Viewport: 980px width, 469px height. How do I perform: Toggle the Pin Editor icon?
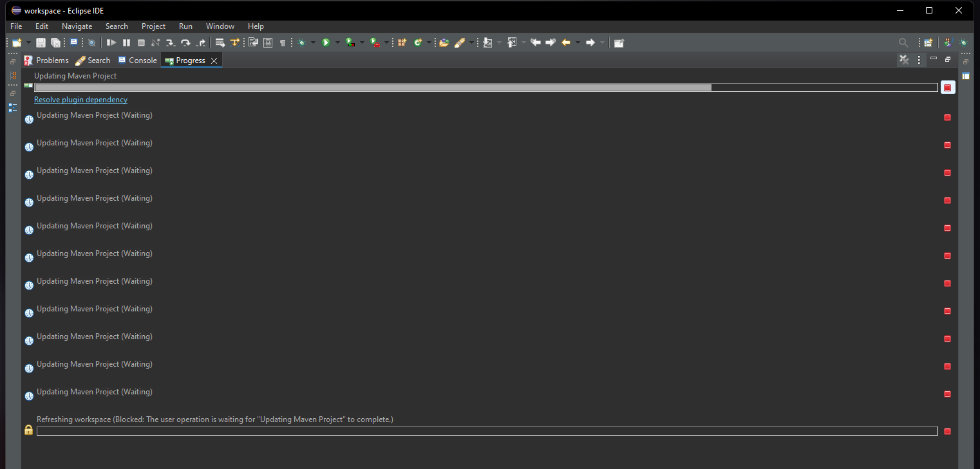pos(619,42)
